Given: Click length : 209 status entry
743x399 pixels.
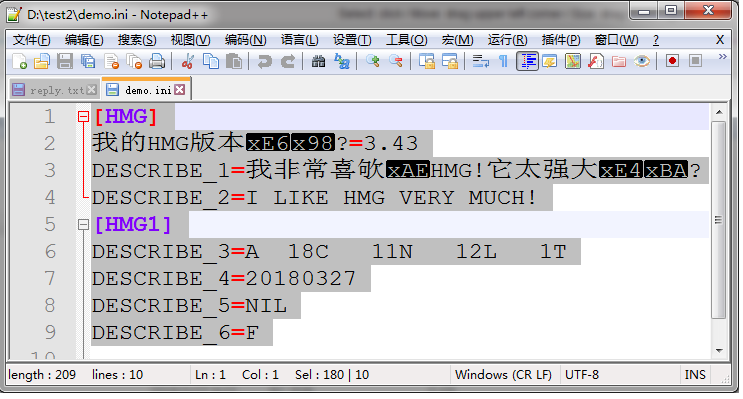Looking at the screenshot, I should [x=42, y=375].
